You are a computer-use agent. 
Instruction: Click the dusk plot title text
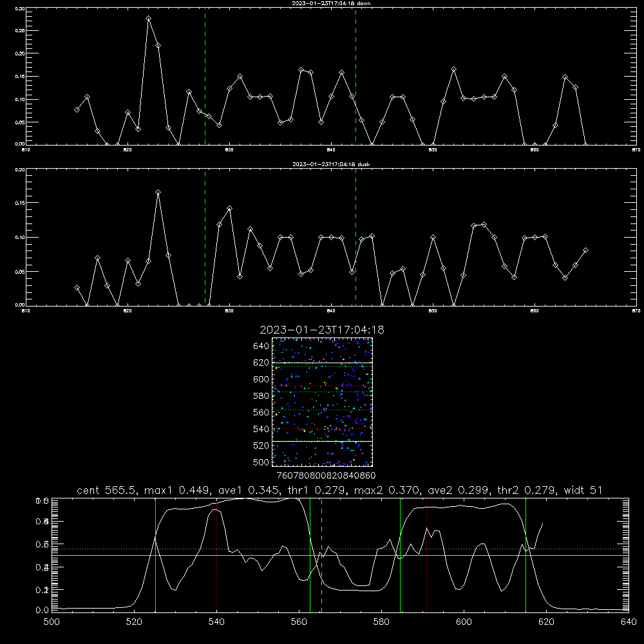(331, 164)
